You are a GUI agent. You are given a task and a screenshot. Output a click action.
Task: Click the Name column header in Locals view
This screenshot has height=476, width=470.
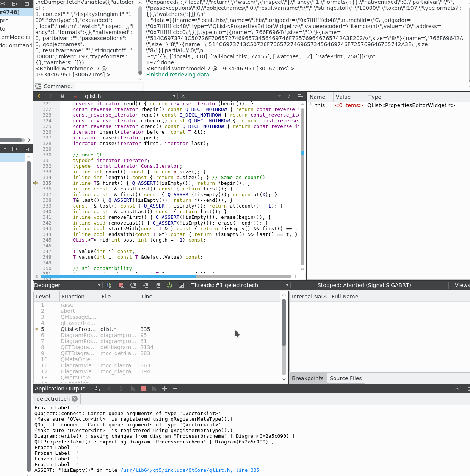tap(320, 97)
